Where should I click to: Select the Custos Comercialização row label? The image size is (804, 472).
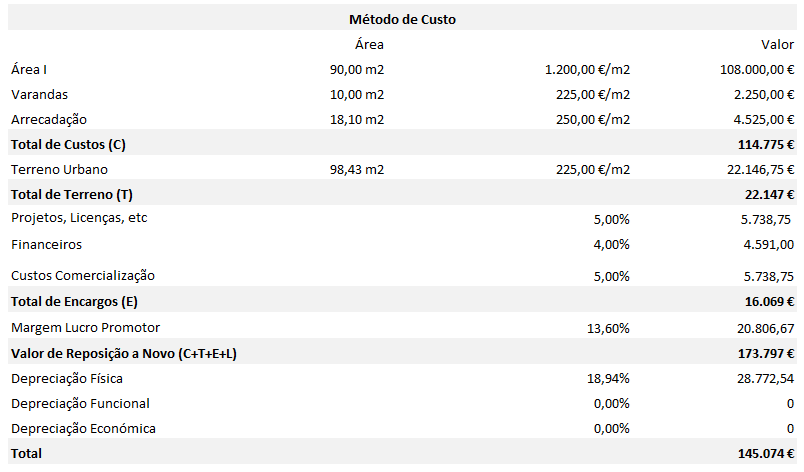point(83,275)
